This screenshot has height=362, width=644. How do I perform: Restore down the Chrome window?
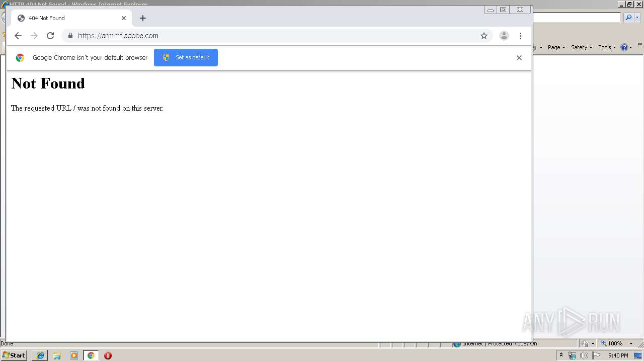click(503, 10)
